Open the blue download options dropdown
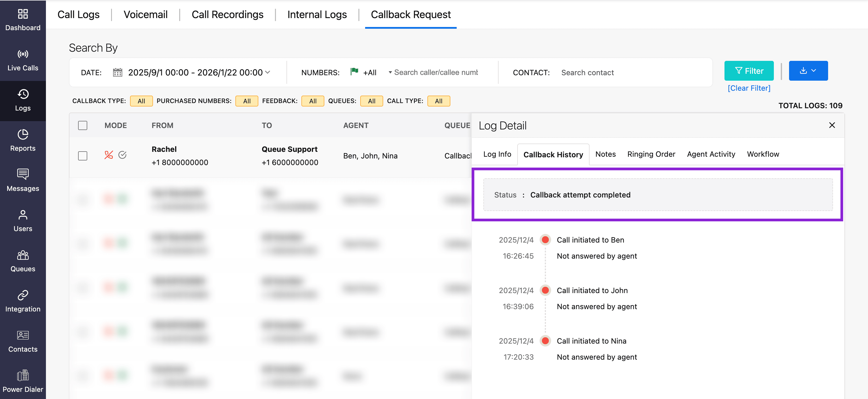868x399 pixels. click(808, 71)
